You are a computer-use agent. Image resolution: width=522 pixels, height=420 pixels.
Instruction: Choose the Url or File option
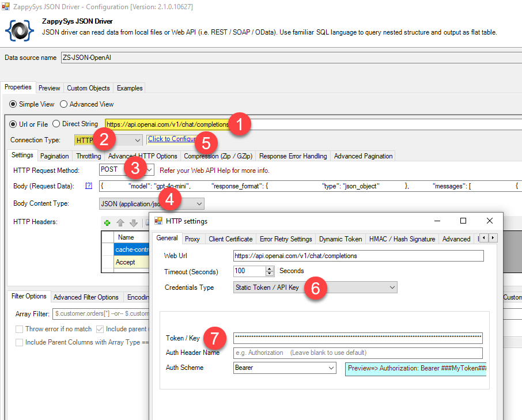click(x=13, y=124)
